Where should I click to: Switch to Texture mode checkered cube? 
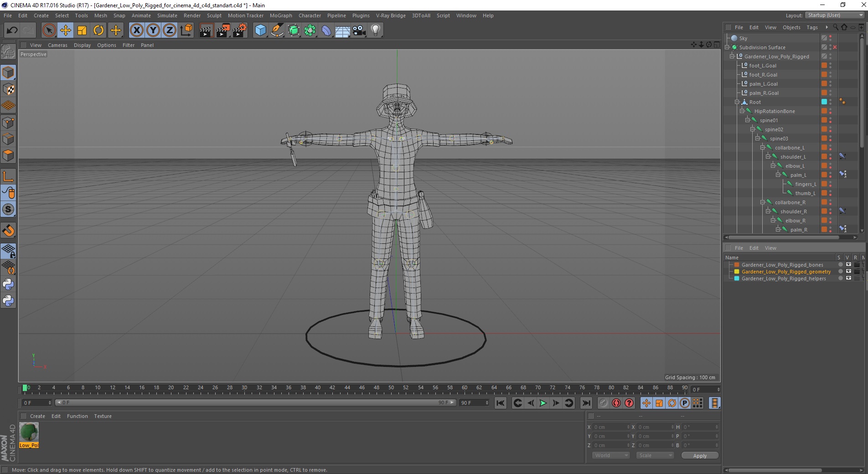coord(8,89)
